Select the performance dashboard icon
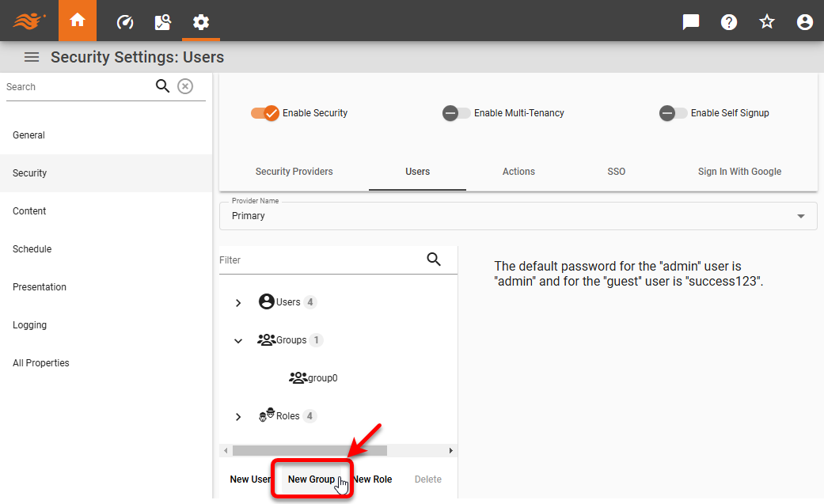 tap(125, 21)
